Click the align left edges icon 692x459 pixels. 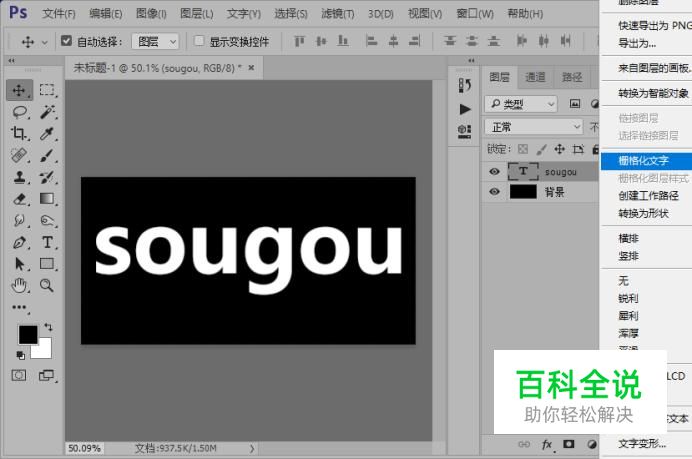(372, 41)
